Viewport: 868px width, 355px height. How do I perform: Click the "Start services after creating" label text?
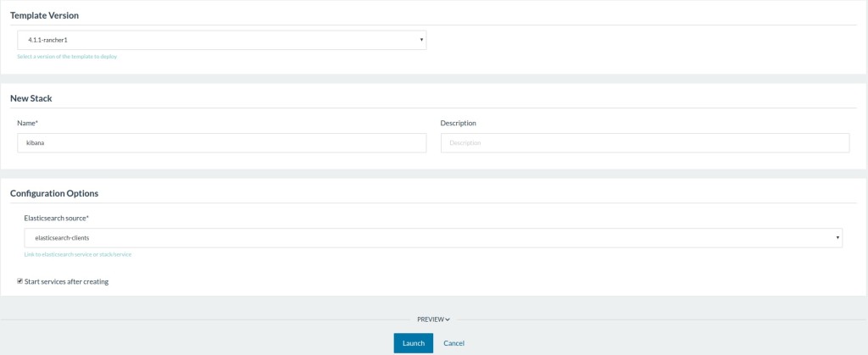pos(67,281)
